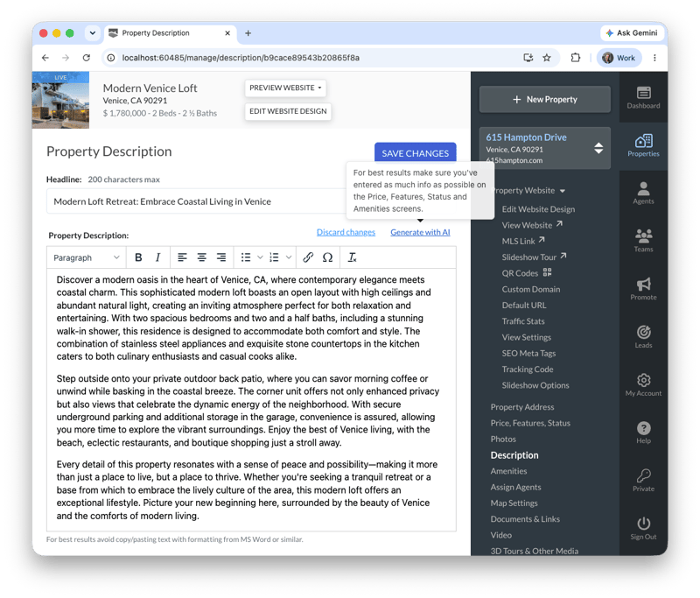Open SEO Meta Tags page
The width and height of the screenshot is (700, 598).
(x=528, y=353)
